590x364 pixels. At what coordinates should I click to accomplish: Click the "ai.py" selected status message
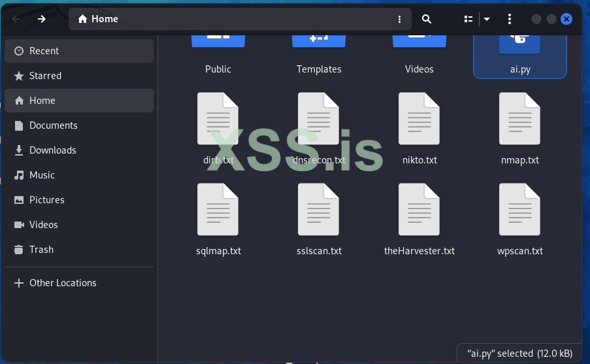(x=519, y=354)
